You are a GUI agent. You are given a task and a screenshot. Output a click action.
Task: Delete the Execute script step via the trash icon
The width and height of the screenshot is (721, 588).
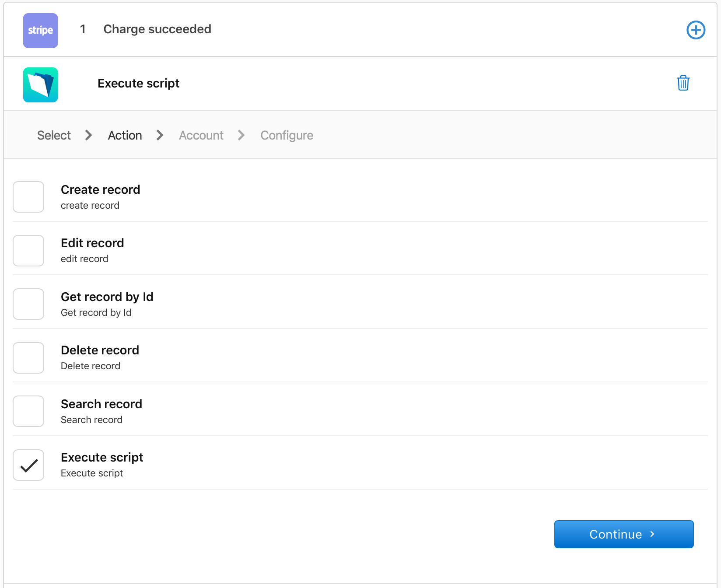pos(683,83)
